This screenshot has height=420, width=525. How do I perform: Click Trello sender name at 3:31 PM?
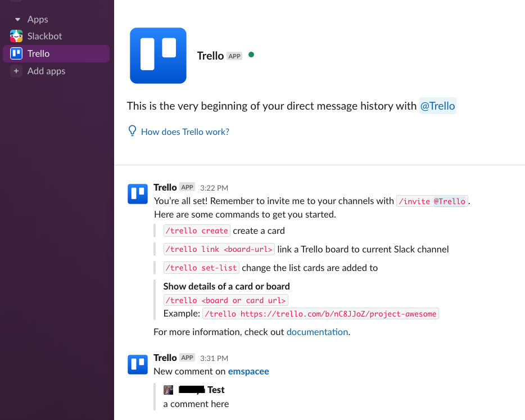(x=165, y=358)
